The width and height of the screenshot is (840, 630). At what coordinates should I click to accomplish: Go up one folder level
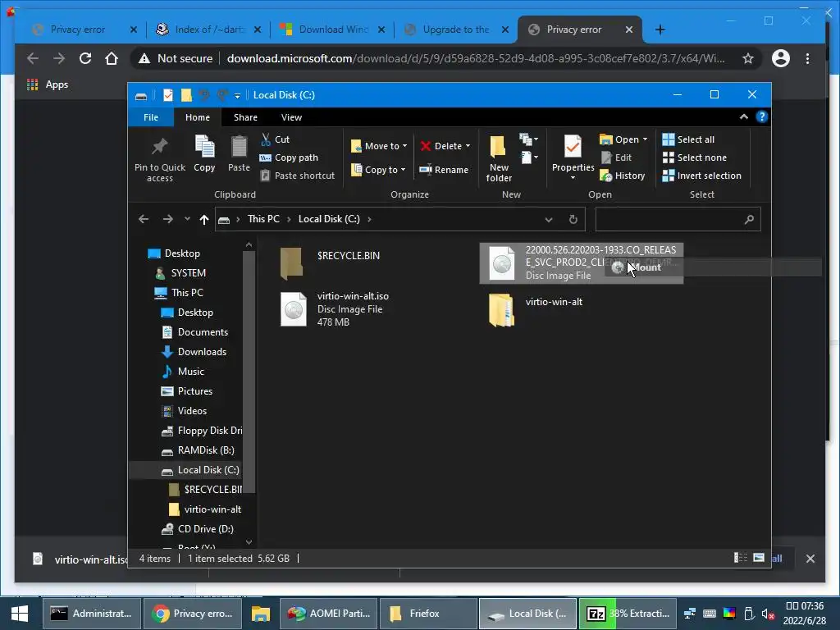[204, 219]
